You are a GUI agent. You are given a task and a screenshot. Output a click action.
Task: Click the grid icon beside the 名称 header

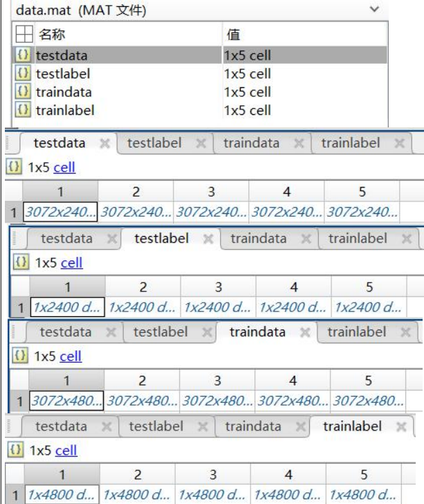(x=24, y=34)
